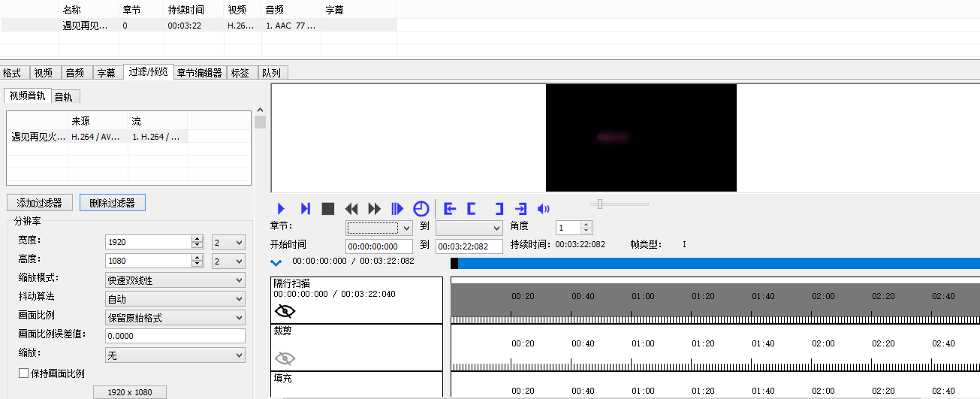Stop playback with the square icon

328,209
